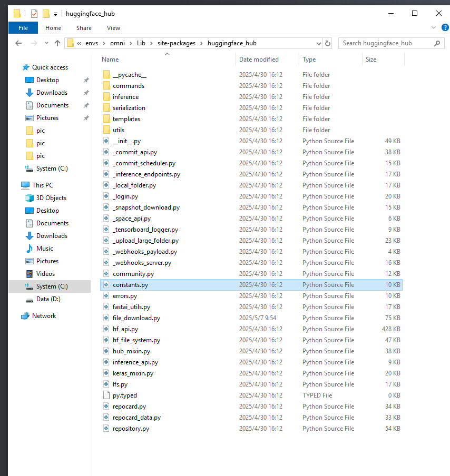This screenshot has width=450, height=476.
Task: Open the Videos folder in sidebar
Action: [x=45, y=274]
